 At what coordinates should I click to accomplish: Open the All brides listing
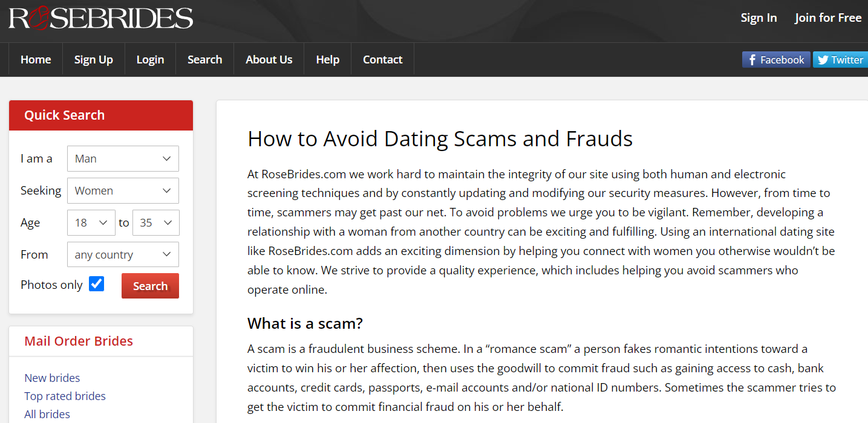pyautogui.click(x=47, y=414)
